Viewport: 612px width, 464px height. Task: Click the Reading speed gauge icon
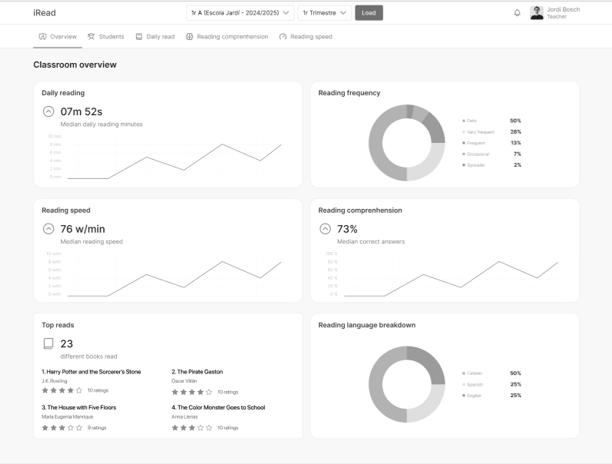point(283,36)
